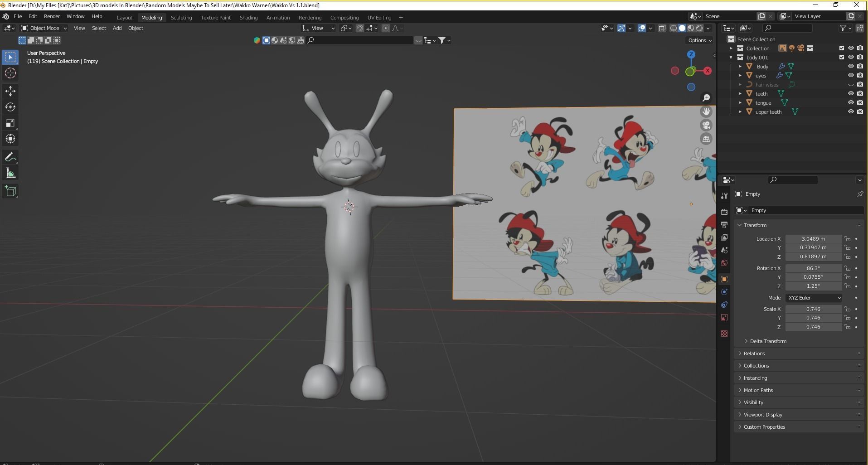Open the World properties tab

(x=724, y=263)
